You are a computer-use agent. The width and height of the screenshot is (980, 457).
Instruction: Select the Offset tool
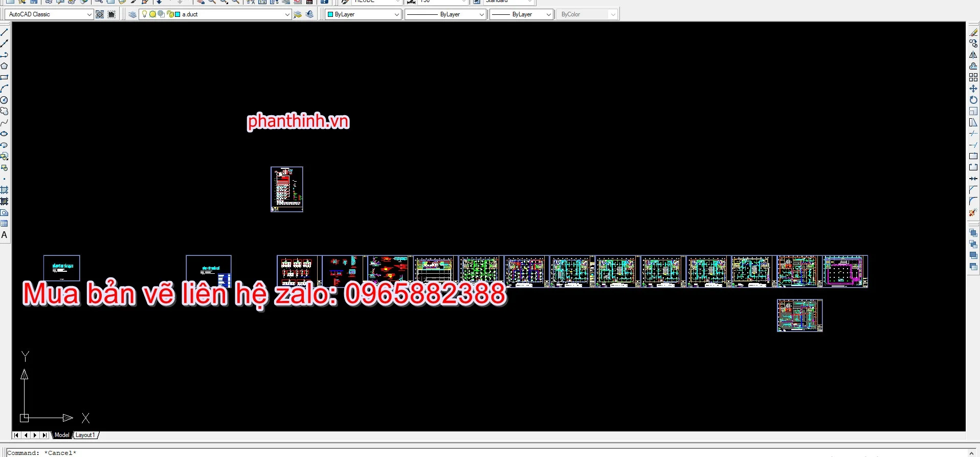pyautogui.click(x=973, y=66)
